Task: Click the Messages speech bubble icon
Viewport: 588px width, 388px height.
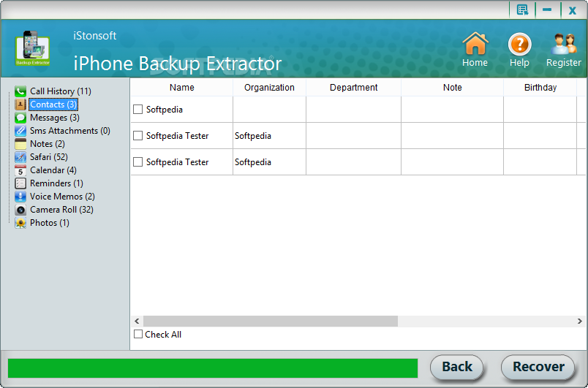Action: (x=20, y=117)
